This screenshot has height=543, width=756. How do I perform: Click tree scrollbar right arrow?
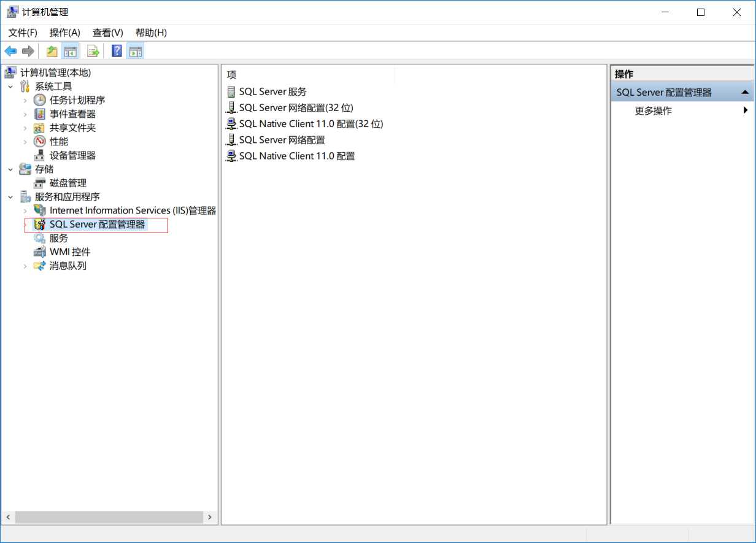coord(210,517)
